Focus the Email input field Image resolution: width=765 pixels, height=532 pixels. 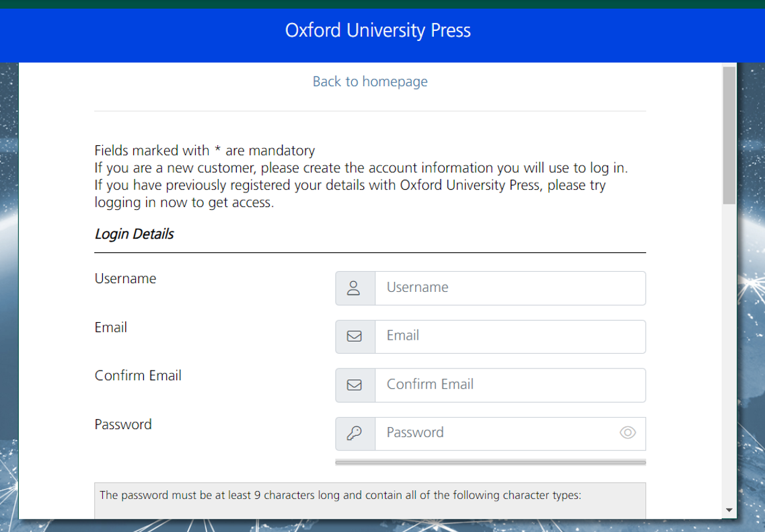point(510,336)
